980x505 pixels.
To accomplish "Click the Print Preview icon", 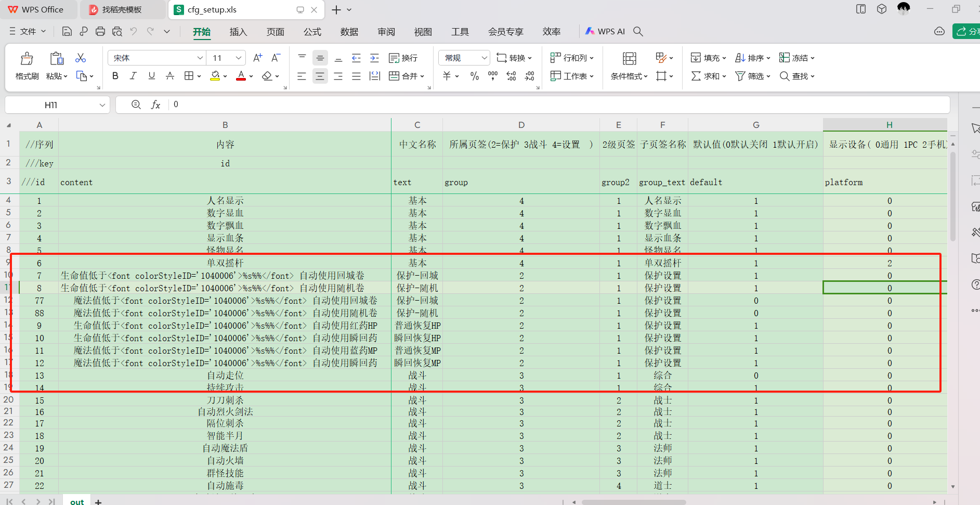I will pyautogui.click(x=117, y=32).
